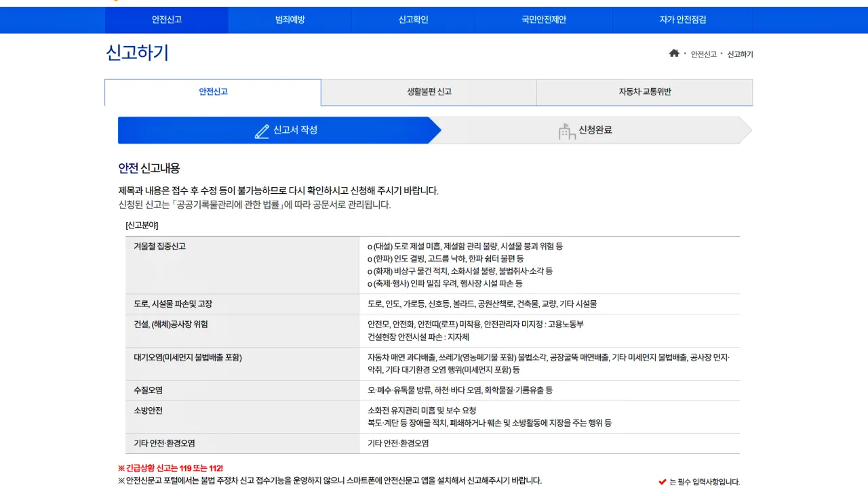Image resolution: width=868 pixels, height=496 pixels.
Task: Click the home icon in the breadcrumb
Action: point(674,53)
